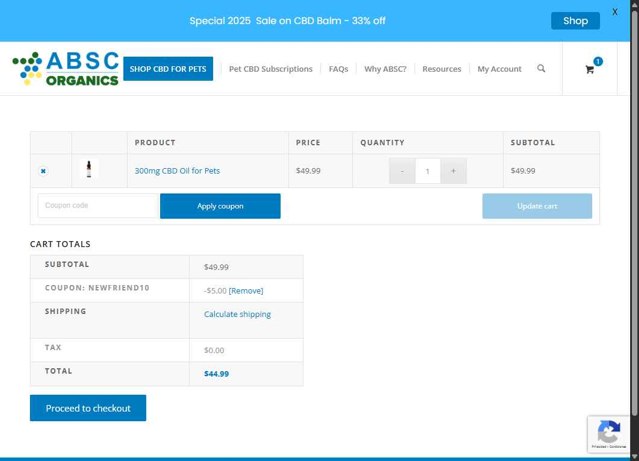Image resolution: width=639 pixels, height=461 pixels.
Task: Click the page vertical scrollbar
Action: coord(635,212)
